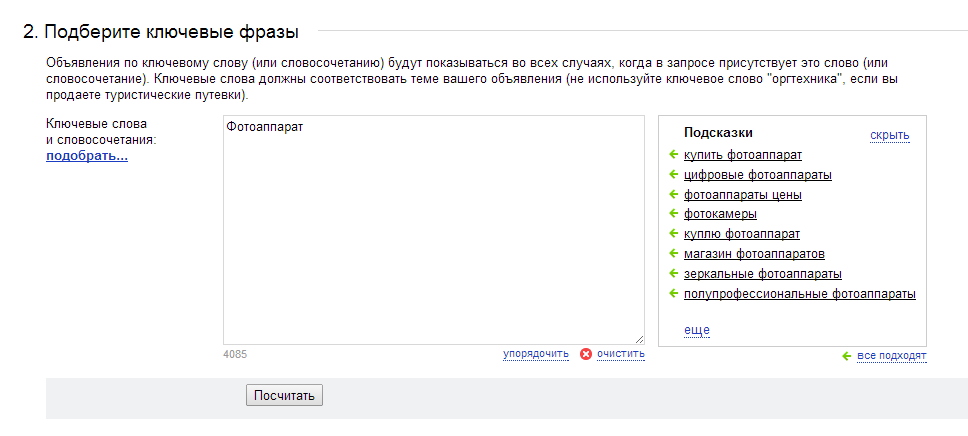Click green arrow beside все подходят

(x=846, y=356)
